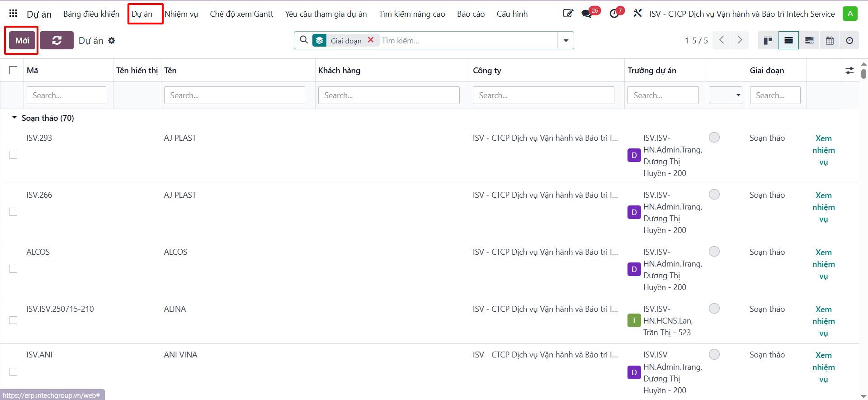This screenshot has height=400, width=868.
Task: Open Xem nhiệm vụ for ALINA
Action: tap(823, 321)
